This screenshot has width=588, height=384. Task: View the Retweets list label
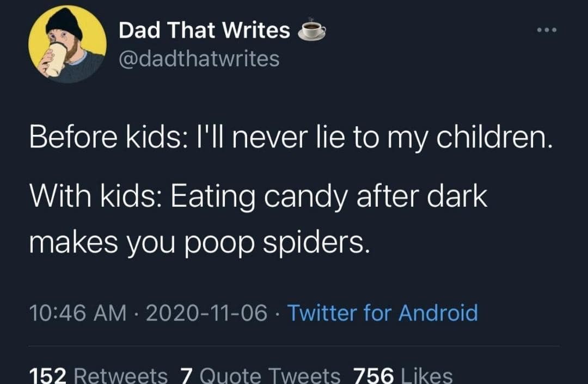[x=120, y=375]
